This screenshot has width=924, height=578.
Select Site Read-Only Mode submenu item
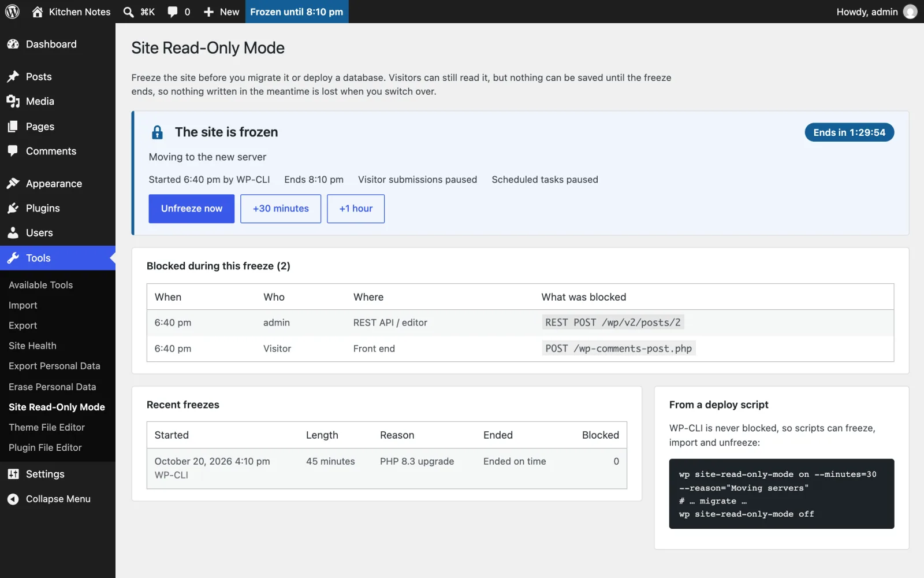click(x=57, y=407)
